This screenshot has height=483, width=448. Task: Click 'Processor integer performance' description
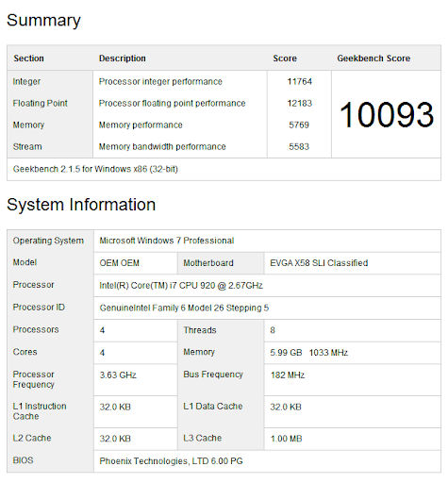click(x=160, y=82)
